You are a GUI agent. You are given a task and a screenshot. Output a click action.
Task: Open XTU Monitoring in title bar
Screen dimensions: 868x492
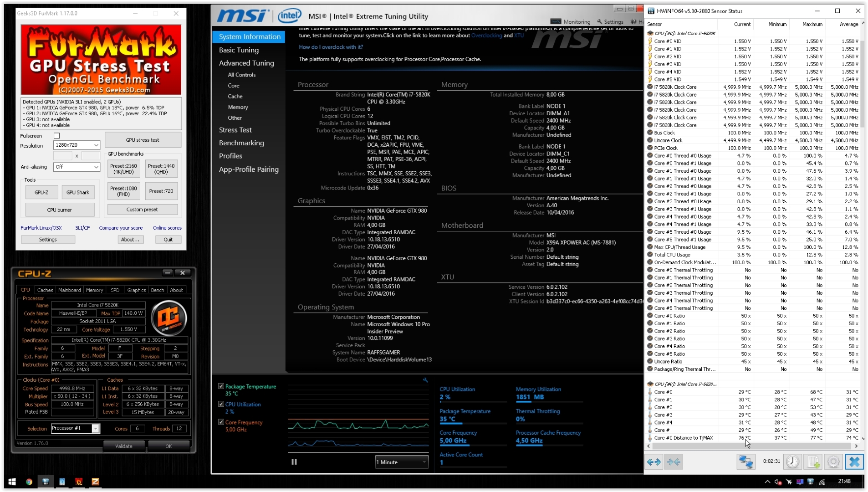tap(571, 22)
